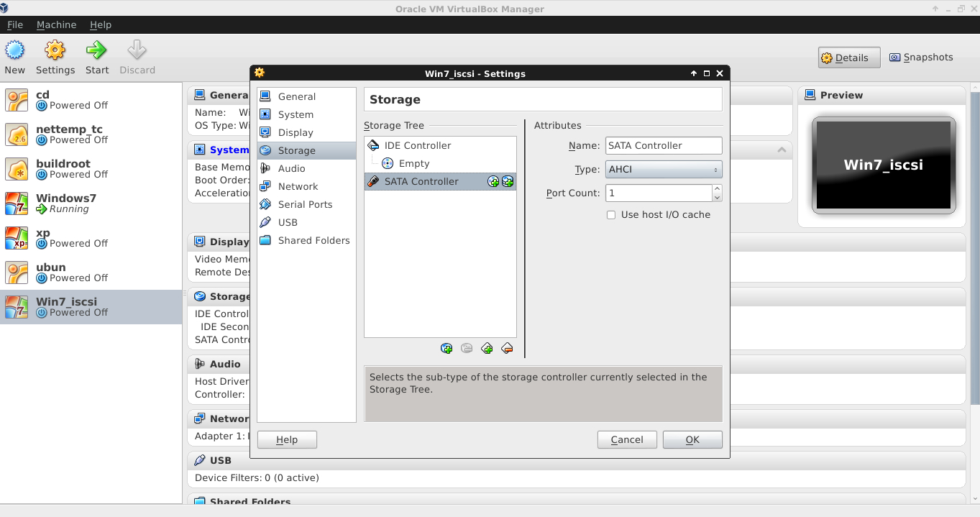Open General category in the settings dialog sidebar
The height and width of the screenshot is (517, 980).
point(306,96)
